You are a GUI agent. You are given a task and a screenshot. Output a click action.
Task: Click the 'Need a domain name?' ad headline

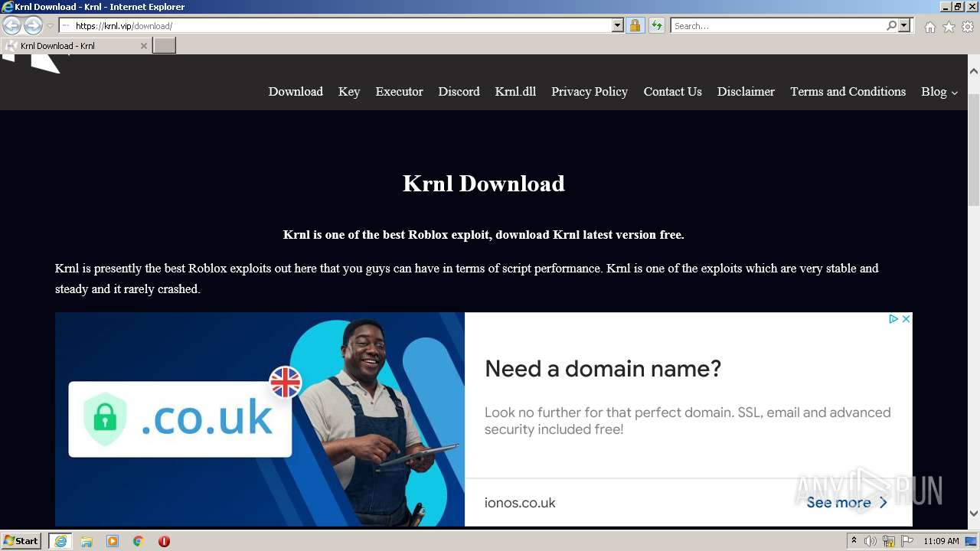[603, 369]
